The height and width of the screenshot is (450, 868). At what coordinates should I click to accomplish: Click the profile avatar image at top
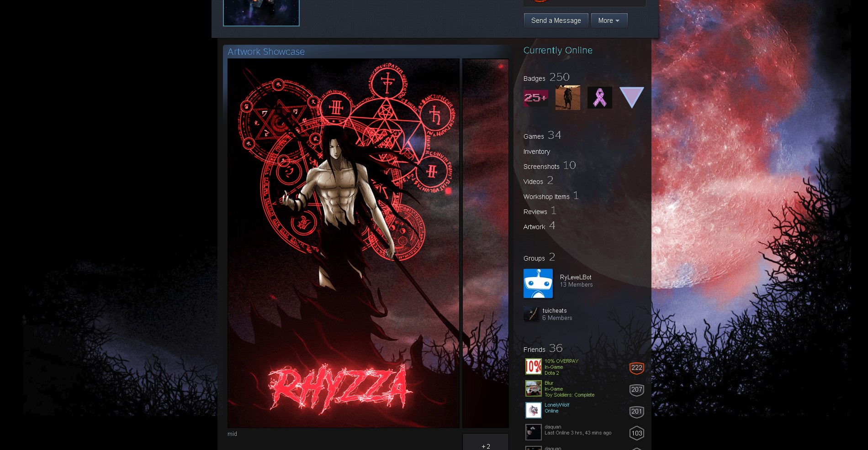tap(261, 13)
